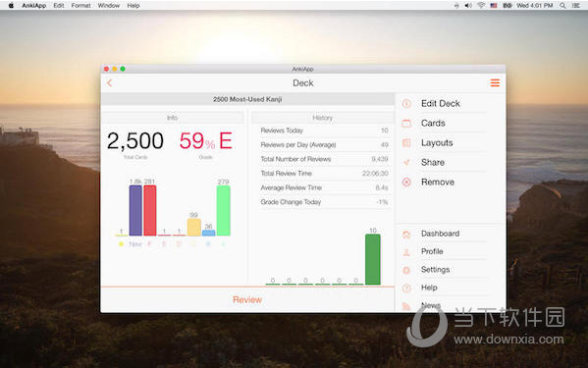The image size is (588, 368).
Task: Click the Dashboard home icon
Action: pyautogui.click(x=406, y=235)
